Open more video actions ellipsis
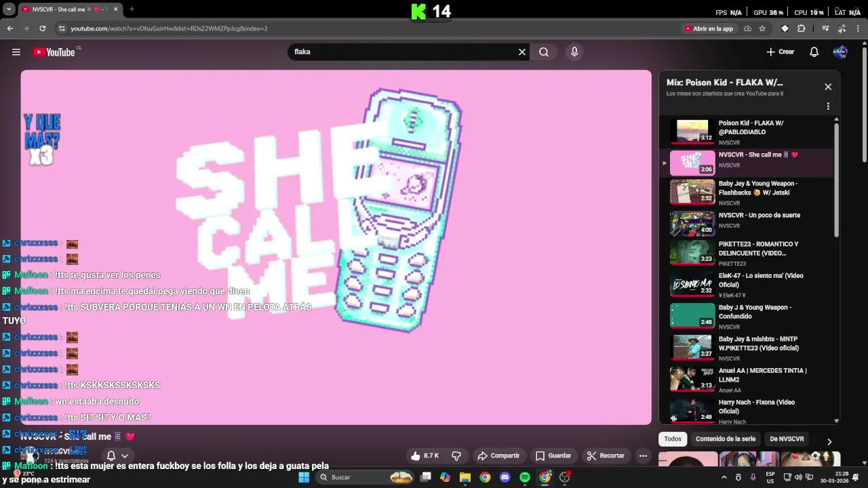 (x=643, y=456)
